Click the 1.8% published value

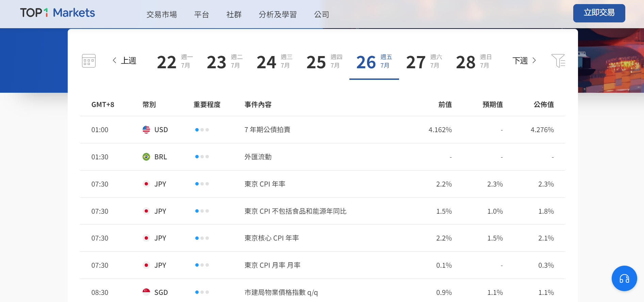click(x=546, y=211)
